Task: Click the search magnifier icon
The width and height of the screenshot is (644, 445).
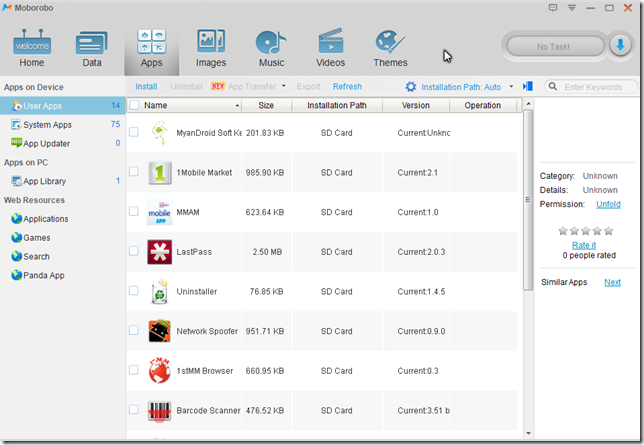Action: [553, 86]
